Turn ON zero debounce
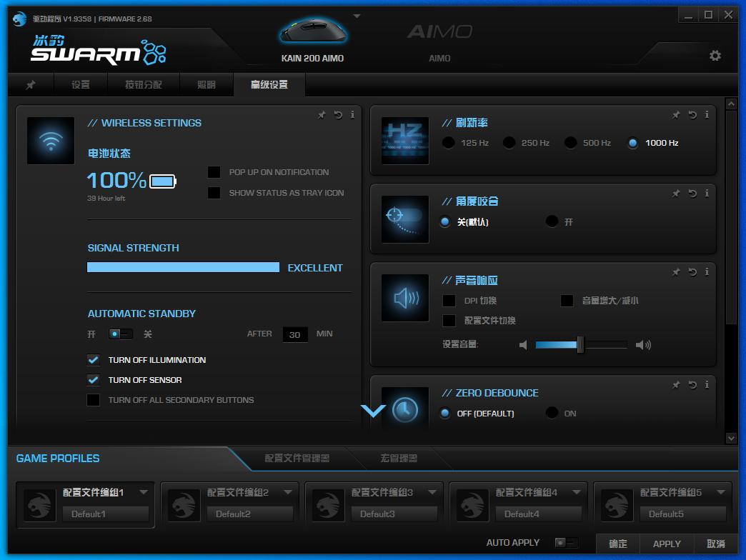Image resolution: width=746 pixels, height=560 pixels. [x=551, y=413]
